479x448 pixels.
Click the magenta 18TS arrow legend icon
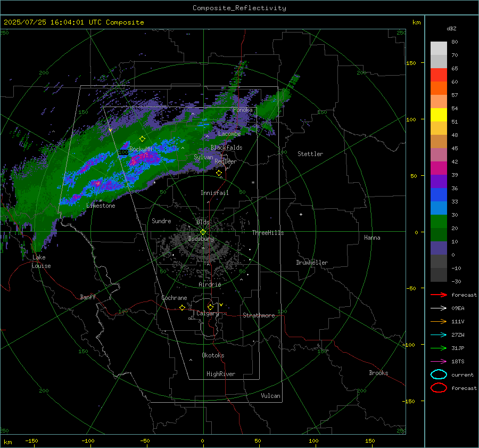coord(439,362)
